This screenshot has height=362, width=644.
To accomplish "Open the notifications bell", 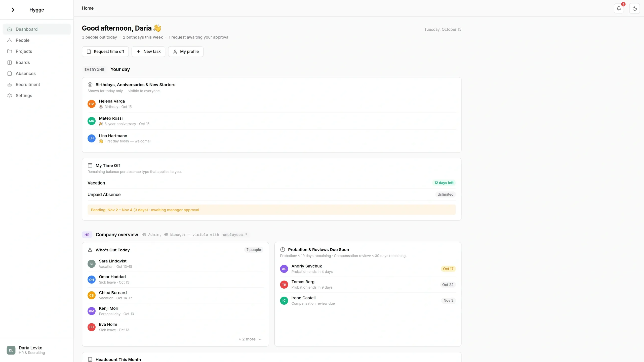I will [619, 8].
